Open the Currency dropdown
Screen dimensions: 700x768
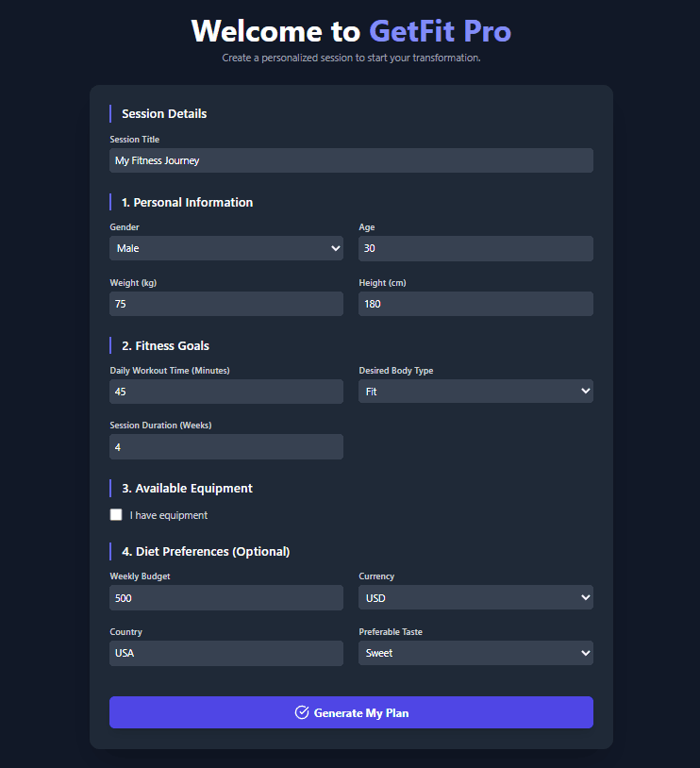[475, 597]
